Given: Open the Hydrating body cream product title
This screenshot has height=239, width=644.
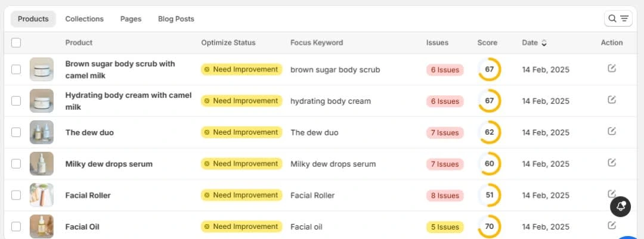Looking at the screenshot, I should [128, 101].
